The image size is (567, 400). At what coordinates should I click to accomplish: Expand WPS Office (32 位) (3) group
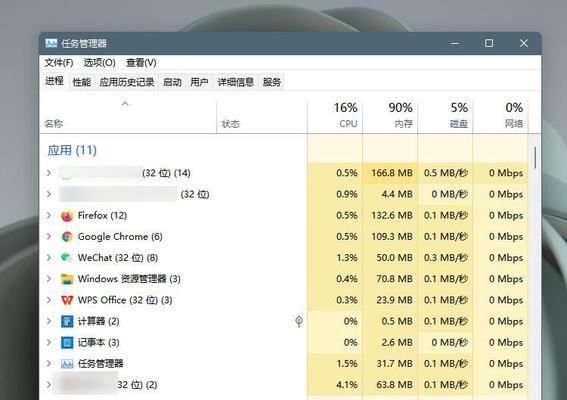tap(49, 300)
